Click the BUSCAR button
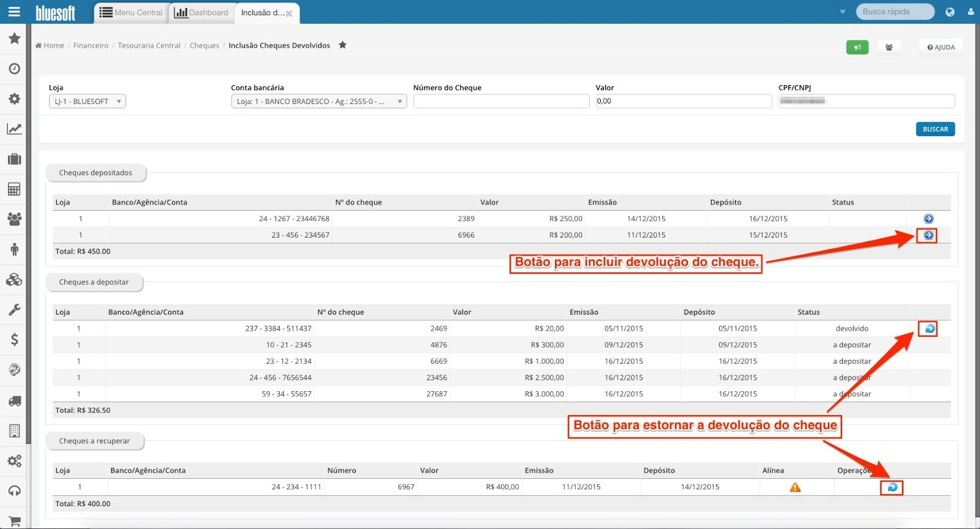Image resolution: width=980 pixels, height=529 pixels. click(x=935, y=129)
